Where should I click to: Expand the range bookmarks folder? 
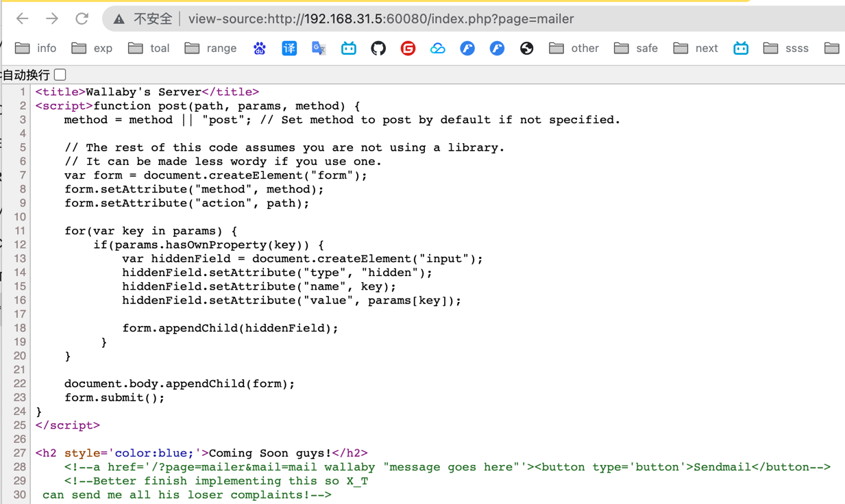pos(211,48)
